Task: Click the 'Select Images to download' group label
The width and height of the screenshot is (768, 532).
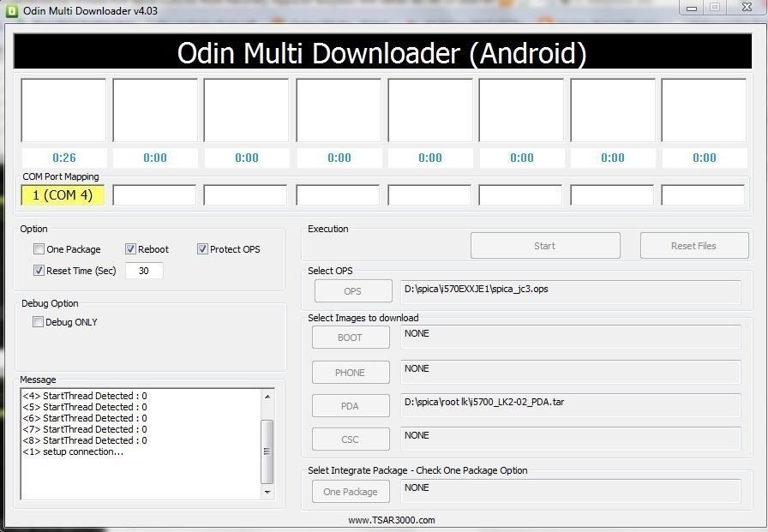Action: (363, 318)
